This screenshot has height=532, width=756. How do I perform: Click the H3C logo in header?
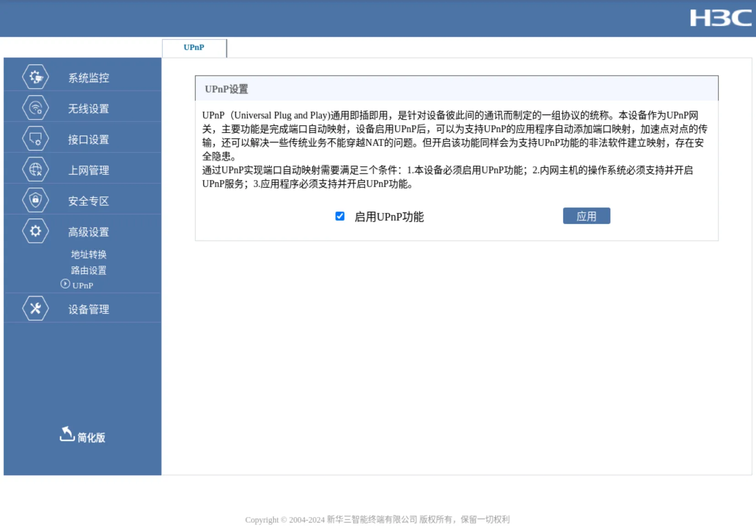pyautogui.click(x=720, y=18)
